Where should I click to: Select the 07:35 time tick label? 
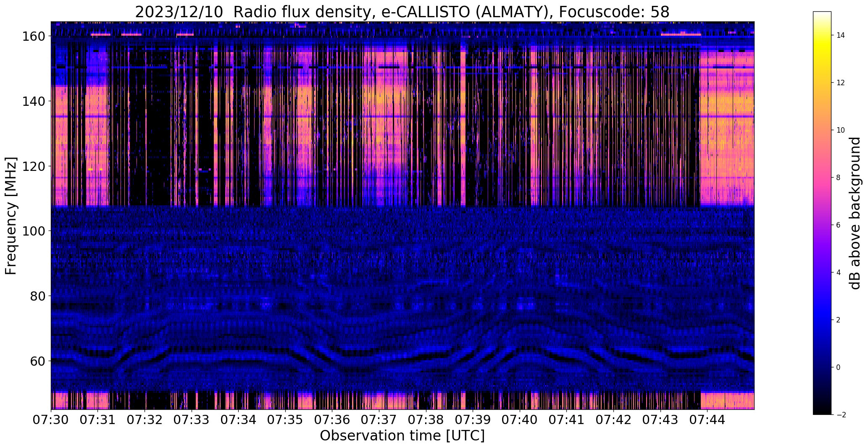point(286,419)
